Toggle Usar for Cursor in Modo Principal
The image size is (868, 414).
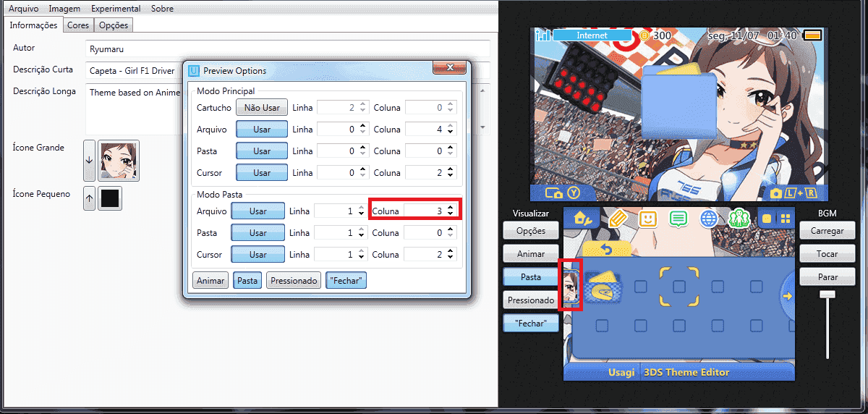[x=262, y=173]
